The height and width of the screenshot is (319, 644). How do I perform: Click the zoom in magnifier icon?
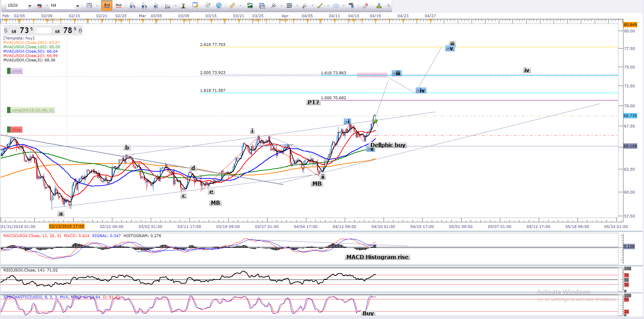tap(132, 5)
